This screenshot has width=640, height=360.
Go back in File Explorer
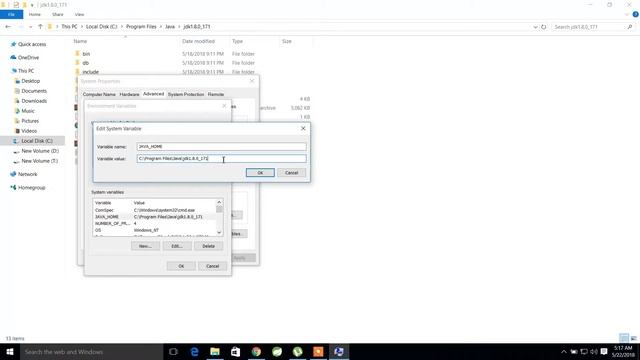tap(9, 27)
